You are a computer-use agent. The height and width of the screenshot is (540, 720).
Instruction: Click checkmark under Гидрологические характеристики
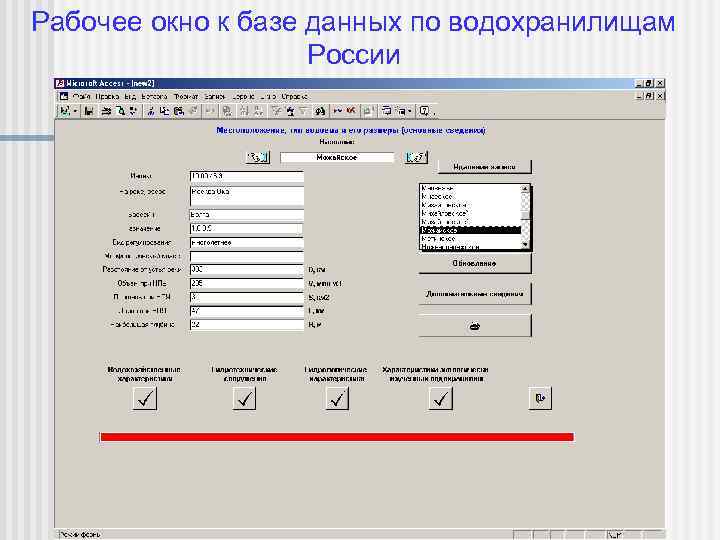pyautogui.click(x=337, y=398)
